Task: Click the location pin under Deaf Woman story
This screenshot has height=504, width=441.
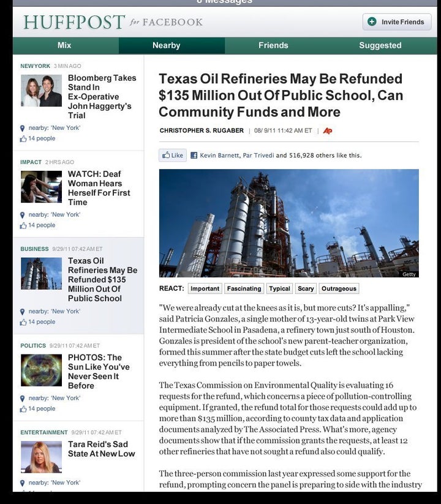Action: pyautogui.click(x=22, y=215)
